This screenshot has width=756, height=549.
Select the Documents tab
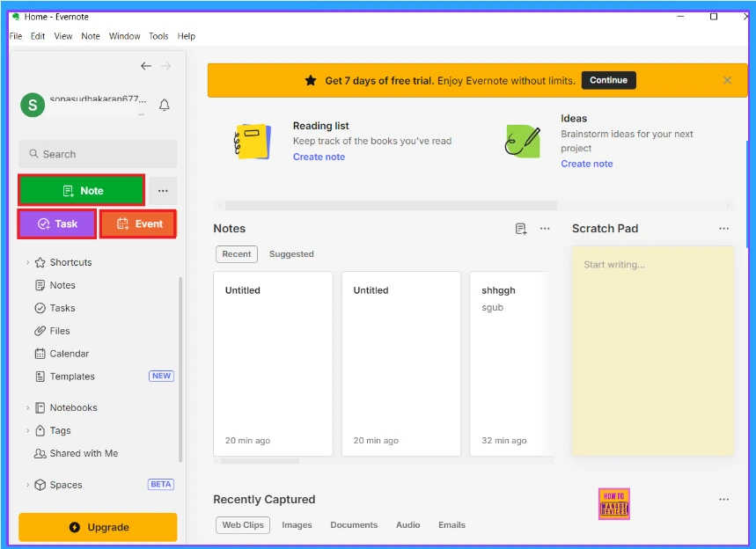click(354, 525)
